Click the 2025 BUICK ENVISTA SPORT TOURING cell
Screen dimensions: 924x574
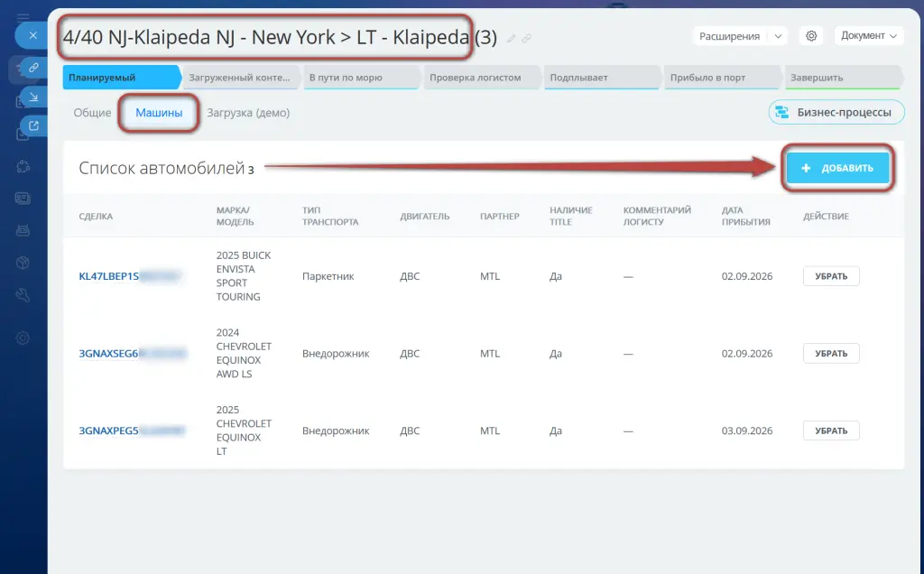[244, 276]
